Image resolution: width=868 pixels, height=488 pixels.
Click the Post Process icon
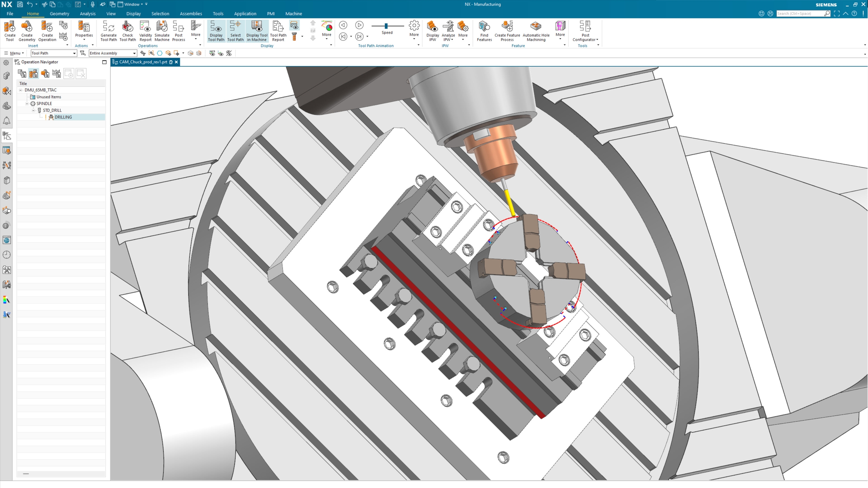pyautogui.click(x=178, y=31)
